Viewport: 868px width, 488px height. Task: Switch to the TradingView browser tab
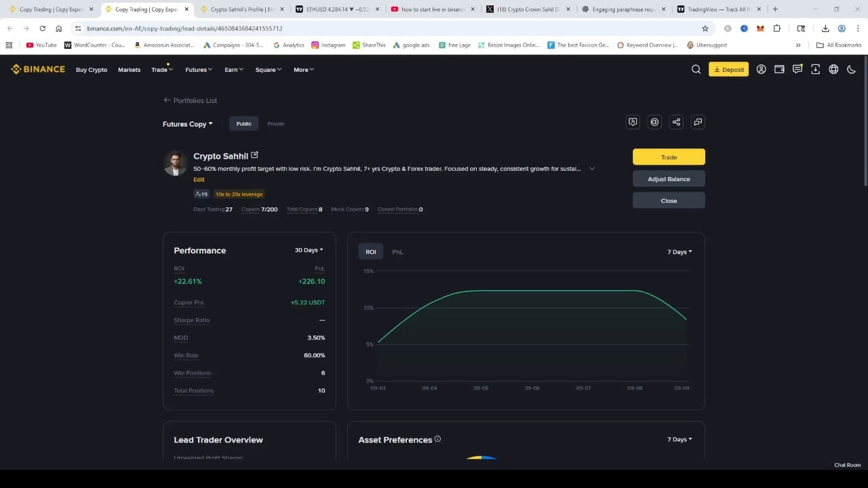(718, 9)
